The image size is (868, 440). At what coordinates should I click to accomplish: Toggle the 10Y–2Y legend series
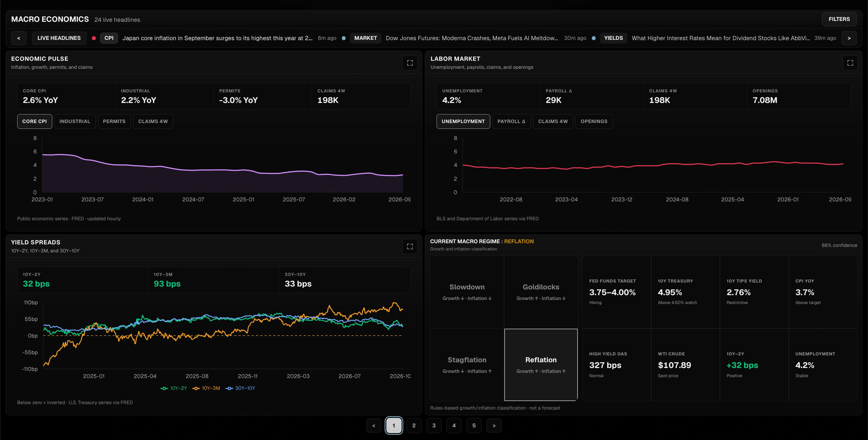pyautogui.click(x=174, y=388)
